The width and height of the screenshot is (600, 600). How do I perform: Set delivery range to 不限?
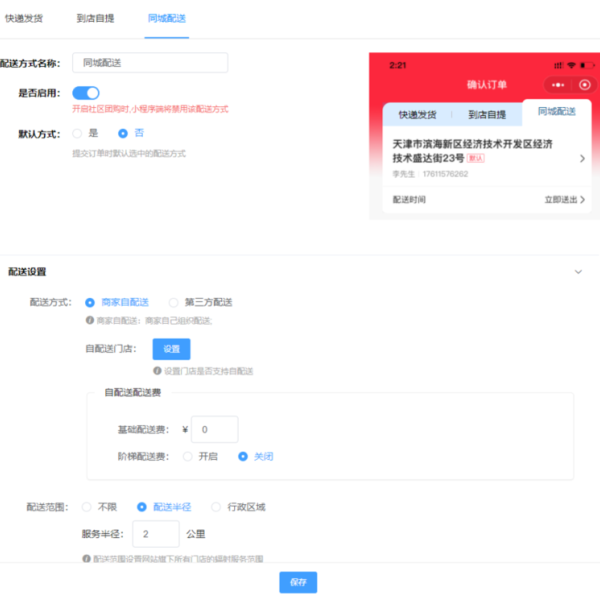coord(87,507)
